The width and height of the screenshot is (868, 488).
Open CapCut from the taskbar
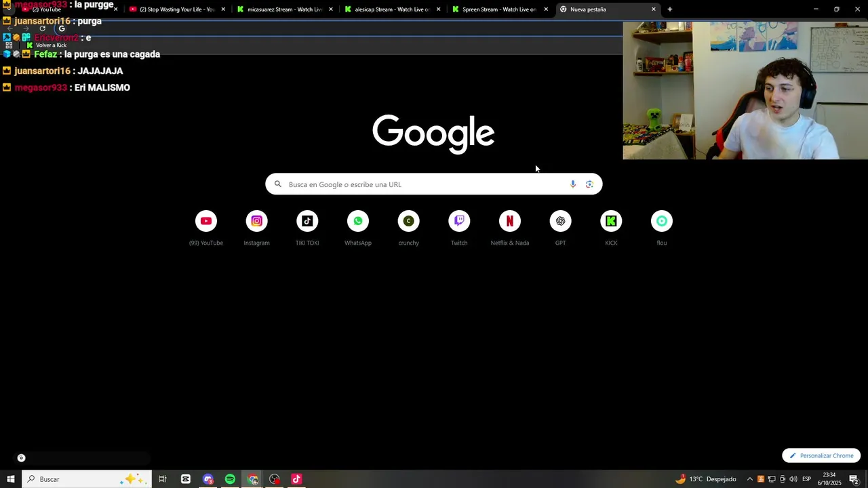186,479
